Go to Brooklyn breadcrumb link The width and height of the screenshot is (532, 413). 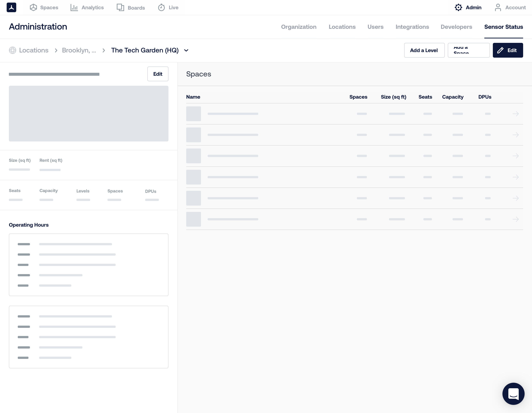[x=79, y=50]
